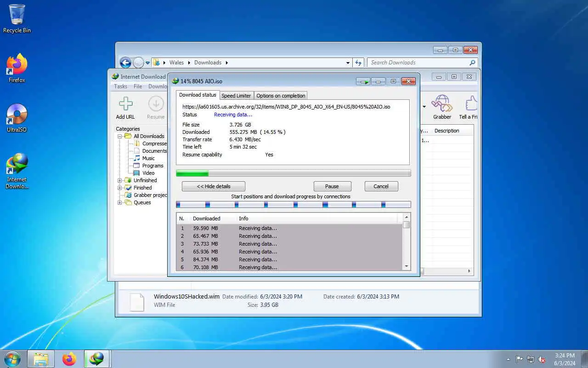Collapse the All Downloads tree node
This screenshot has width=588, height=368.
pos(120,136)
